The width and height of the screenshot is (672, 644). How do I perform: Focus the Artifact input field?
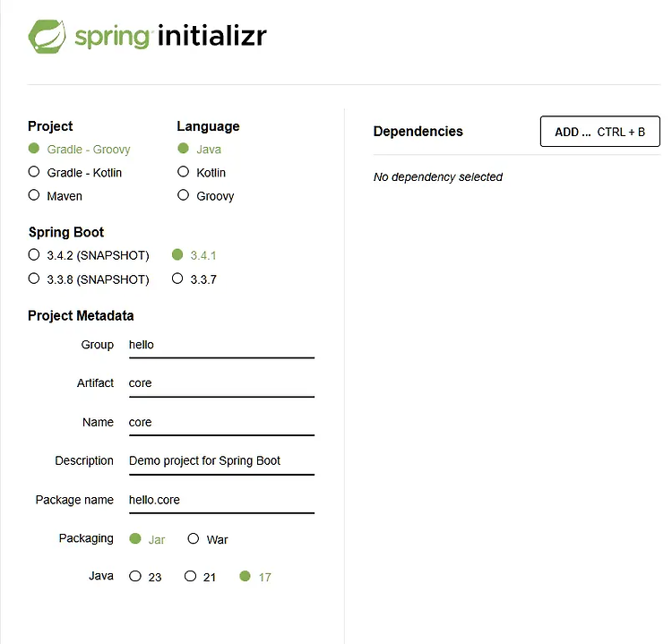pyautogui.click(x=221, y=384)
